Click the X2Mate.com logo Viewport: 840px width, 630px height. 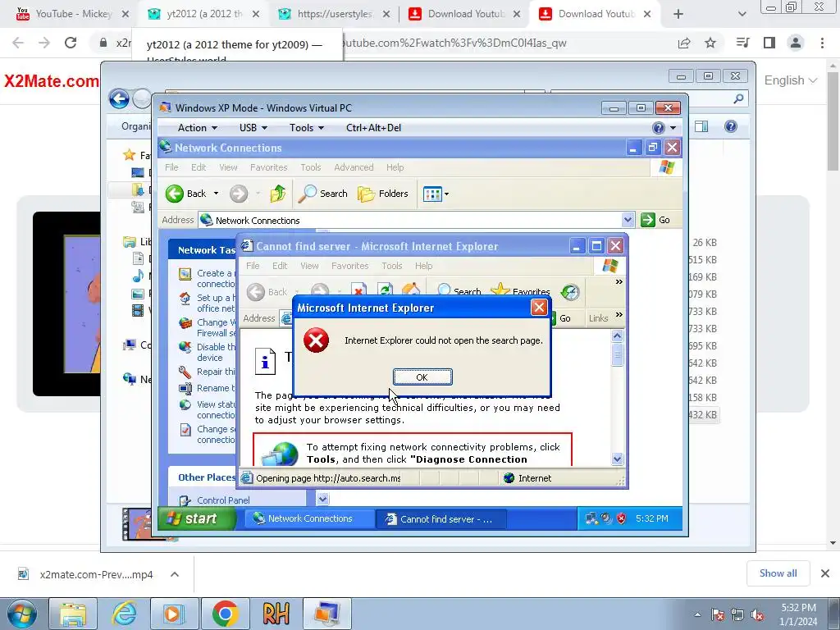(x=52, y=81)
